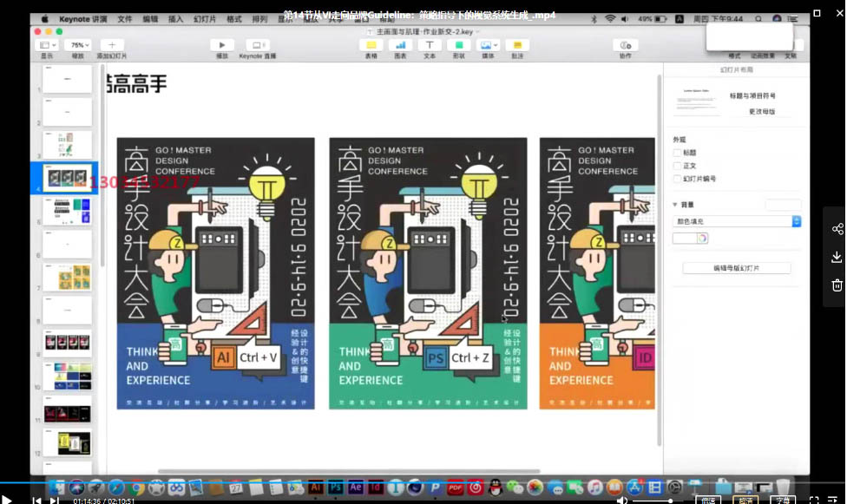Image resolution: width=847 pixels, height=504 pixels.
Task: Open the QQ penguin app in the Dock
Action: click(495, 488)
